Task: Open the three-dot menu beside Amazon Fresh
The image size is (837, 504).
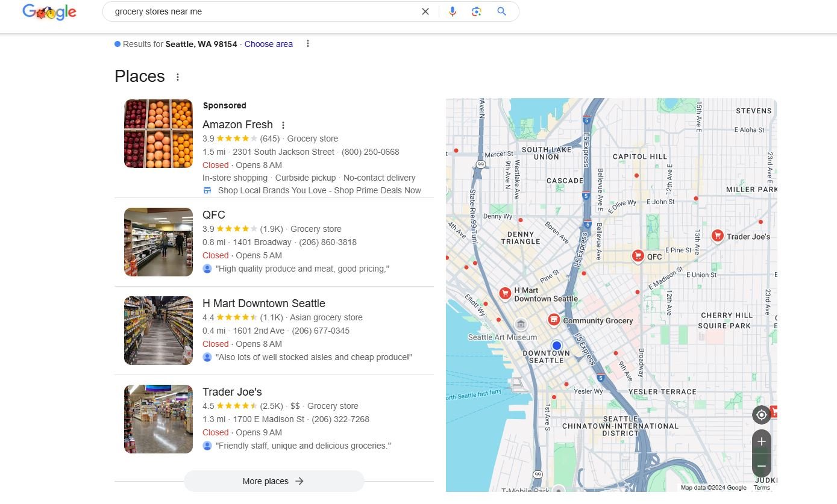Action: [x=283, y=125]
